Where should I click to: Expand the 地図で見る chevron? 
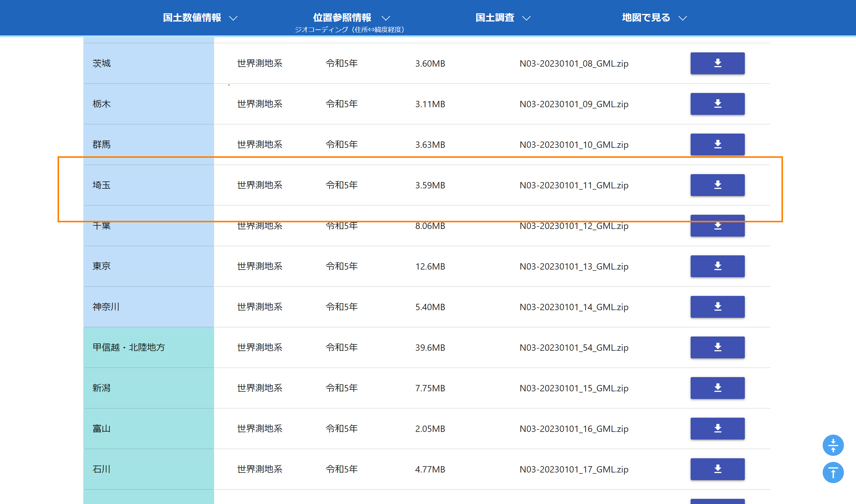click(x=682, y=18)
